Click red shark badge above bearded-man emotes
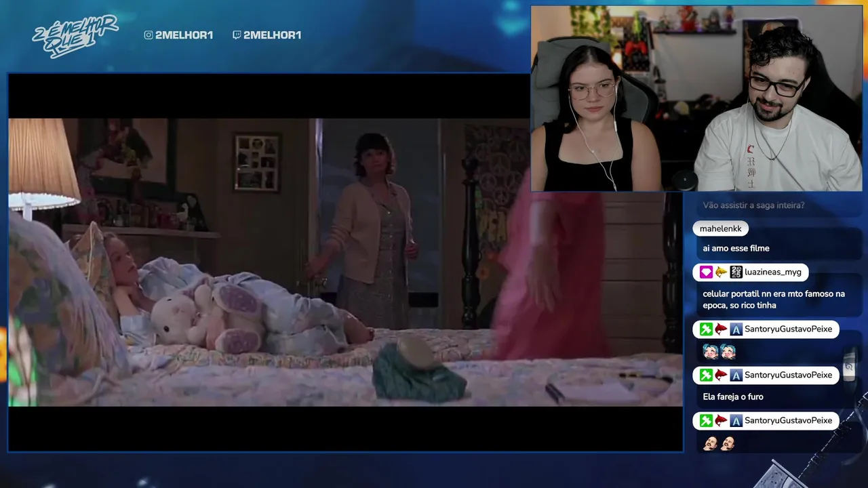Screen dimensions: 868x488 click(721, 421)
